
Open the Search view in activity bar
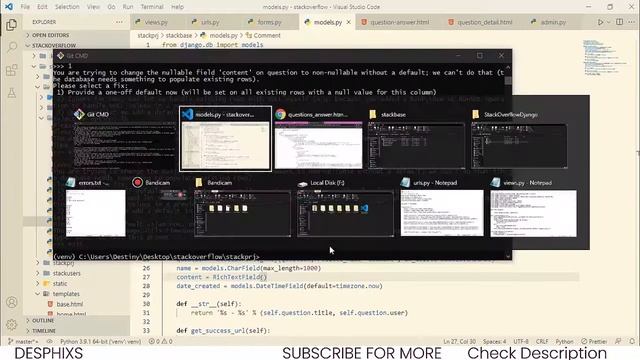(x=11, y=47)
